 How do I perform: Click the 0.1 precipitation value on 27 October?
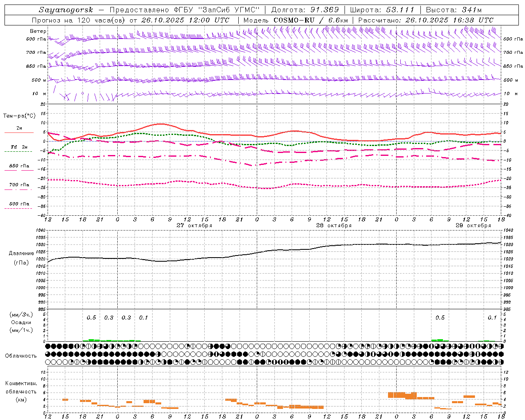(x=143, y=318)
